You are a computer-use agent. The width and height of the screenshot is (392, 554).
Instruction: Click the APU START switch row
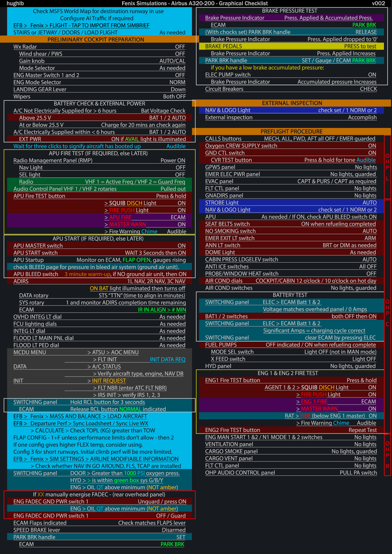[x=99, y=253]
